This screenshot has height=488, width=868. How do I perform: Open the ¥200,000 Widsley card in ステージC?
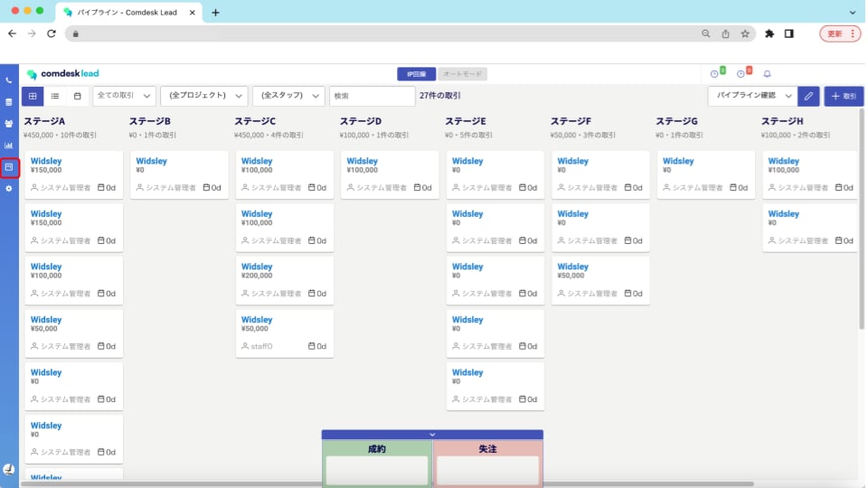coord(285,280)
